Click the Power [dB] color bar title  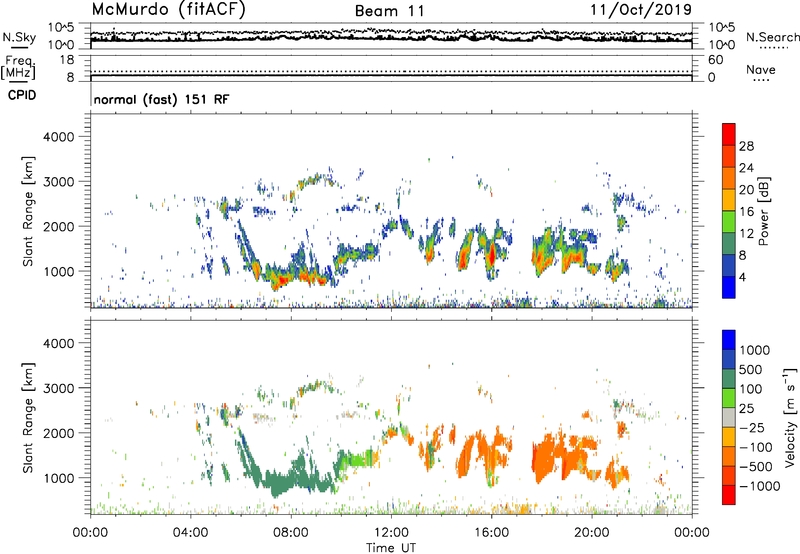tap(763, 211)
